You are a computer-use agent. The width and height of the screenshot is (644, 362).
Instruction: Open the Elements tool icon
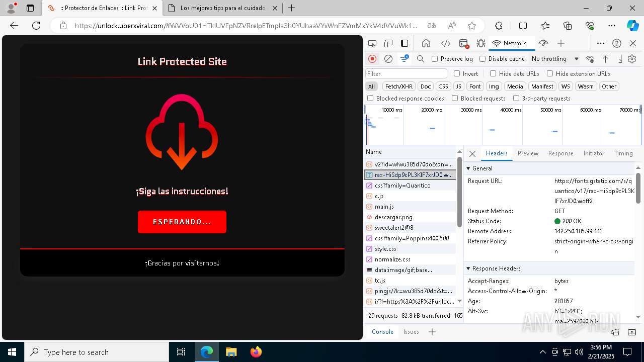[x=445, y=43]
